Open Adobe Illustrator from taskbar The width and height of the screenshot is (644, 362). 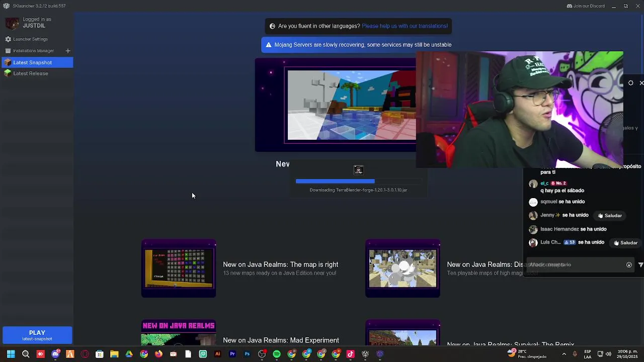coord(217,354)
